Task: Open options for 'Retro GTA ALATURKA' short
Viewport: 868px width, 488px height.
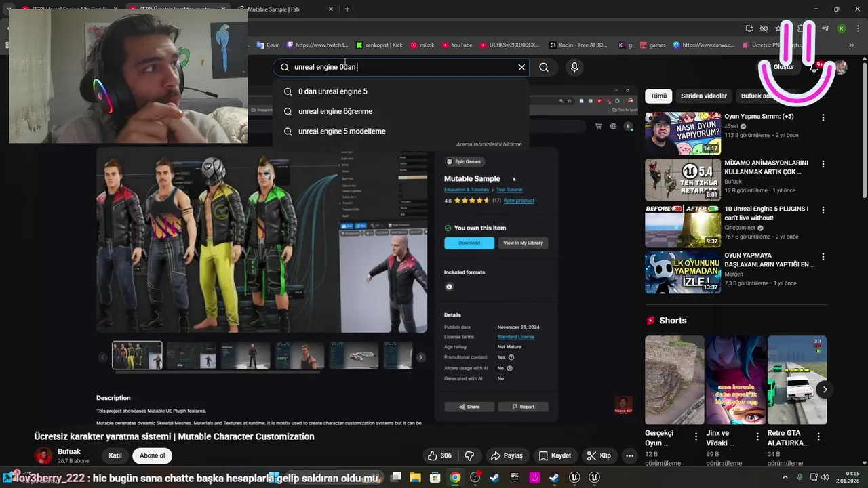Action: (x=818, y=437)
